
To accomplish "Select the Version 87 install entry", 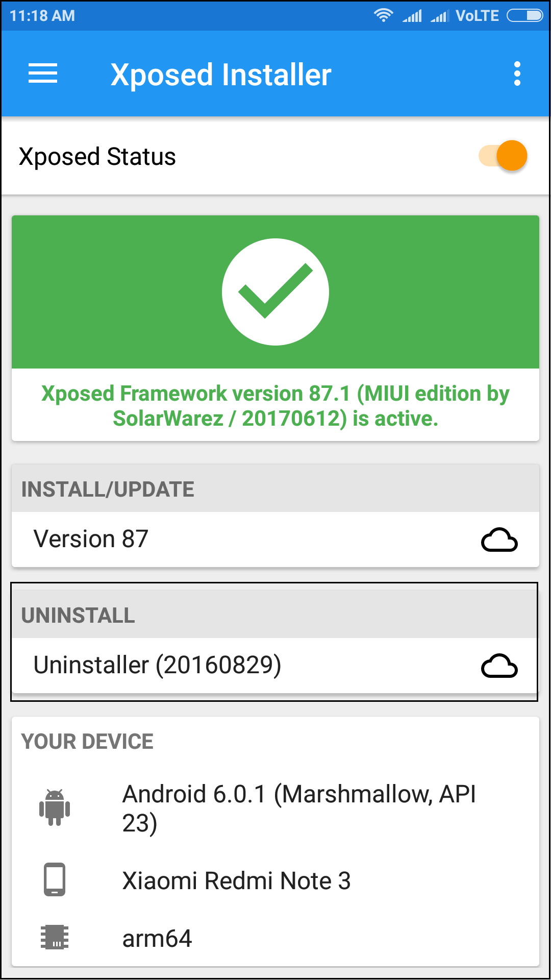I will point(275,540).
